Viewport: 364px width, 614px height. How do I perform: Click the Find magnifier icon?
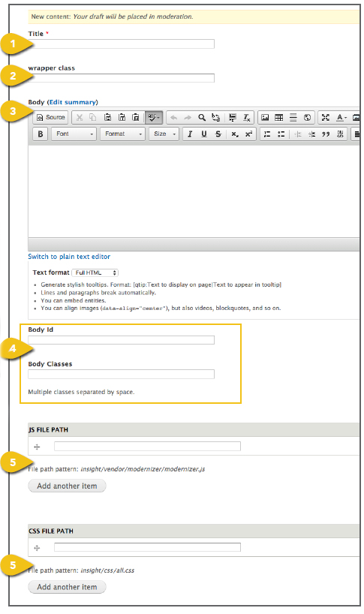(202, 118)
